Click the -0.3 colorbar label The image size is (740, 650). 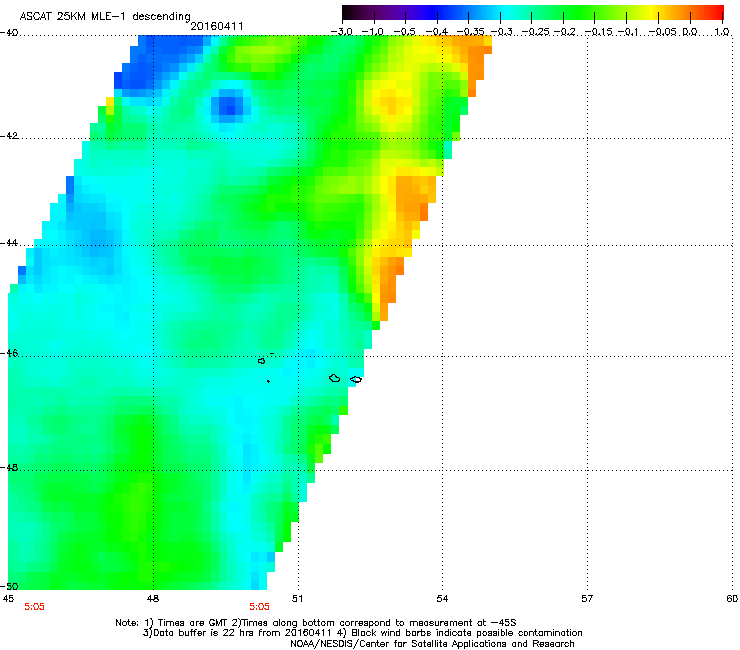tap(502, 32)
